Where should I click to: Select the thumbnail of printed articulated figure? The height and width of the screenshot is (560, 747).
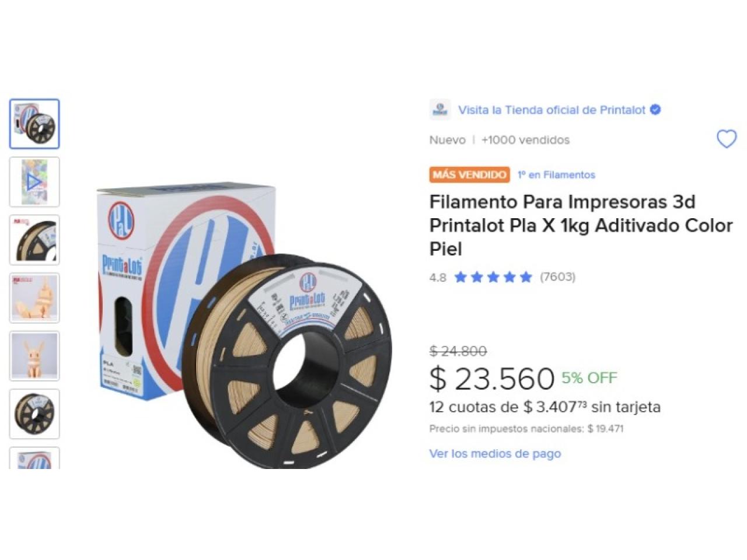34,298
